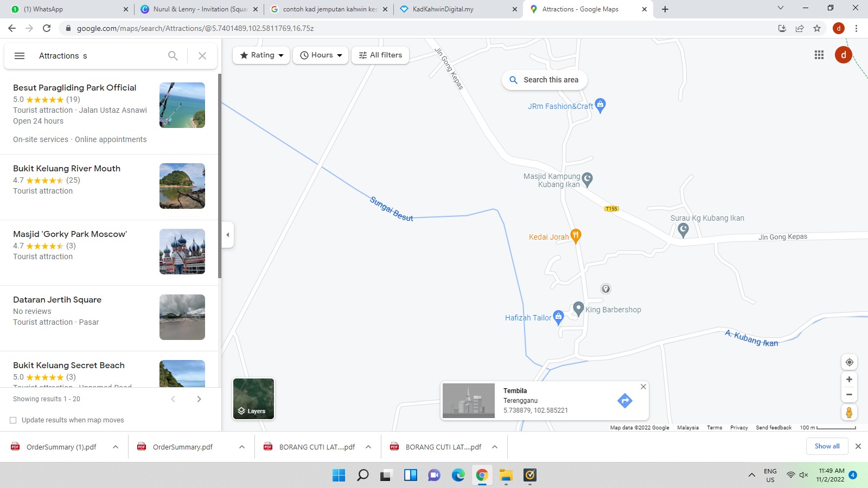The width and height of the screenshot is (868, 488).
Task: Click the Kedai Jorah restaurant pin
Action: pyautogui.click(x=576, y=235)
